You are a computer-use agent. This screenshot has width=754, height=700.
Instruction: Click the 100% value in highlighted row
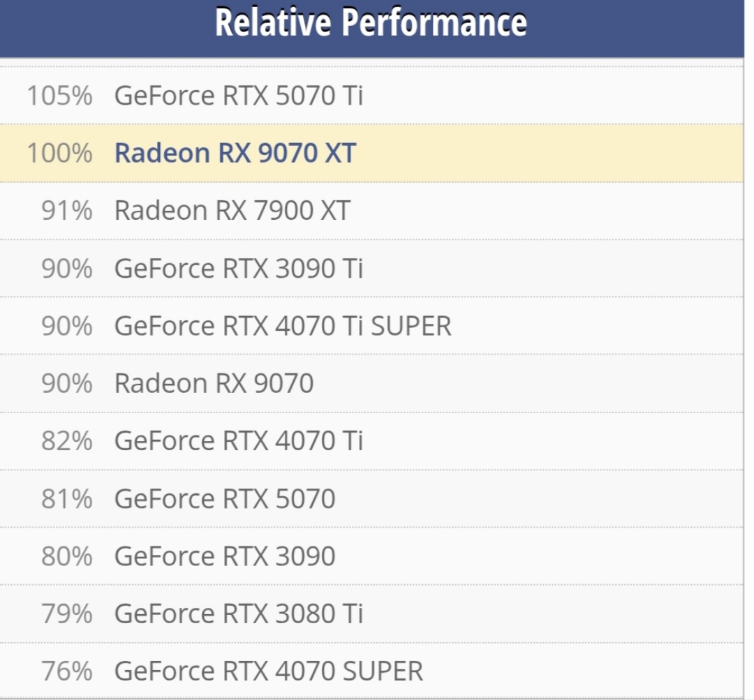point(59,153)
